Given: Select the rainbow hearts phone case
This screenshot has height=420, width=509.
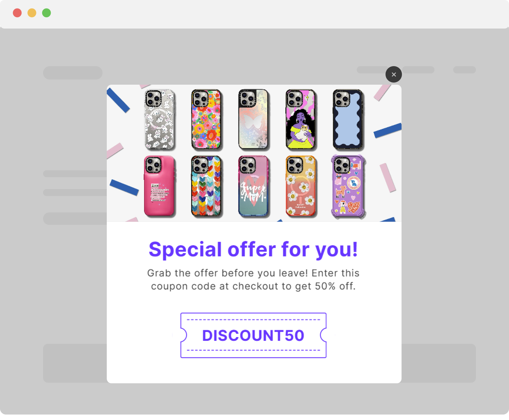Looking at the screenshot, I should coord(207,186).
